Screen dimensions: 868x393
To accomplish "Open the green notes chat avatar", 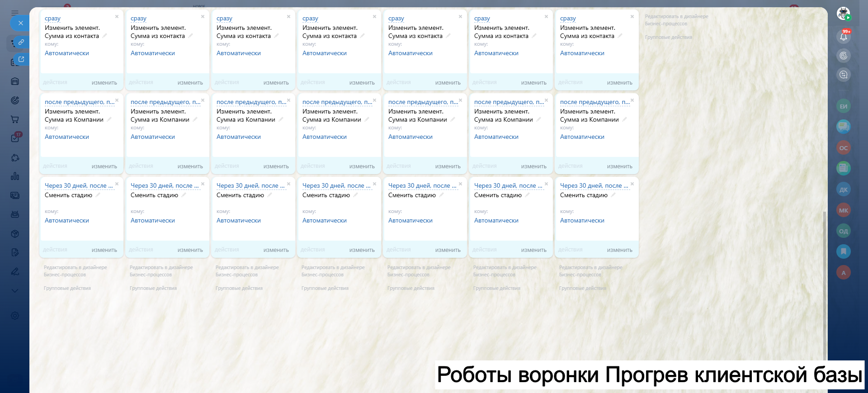I will coord(844,168).
